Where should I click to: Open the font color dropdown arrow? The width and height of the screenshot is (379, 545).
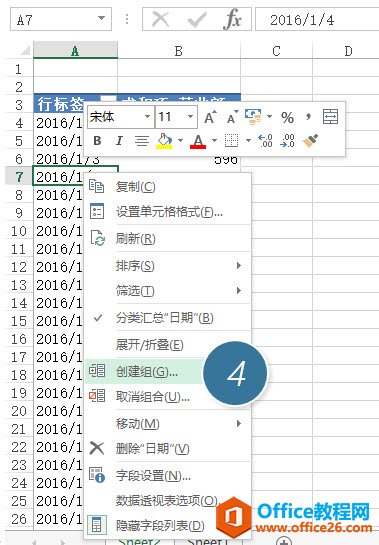[214, 141]
